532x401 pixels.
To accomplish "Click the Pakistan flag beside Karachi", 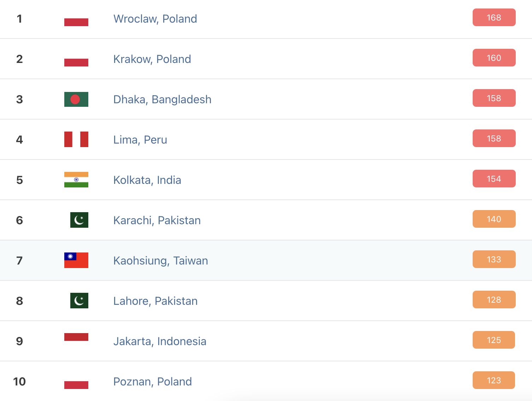I will pyautogui.click(x=79, y=220).
